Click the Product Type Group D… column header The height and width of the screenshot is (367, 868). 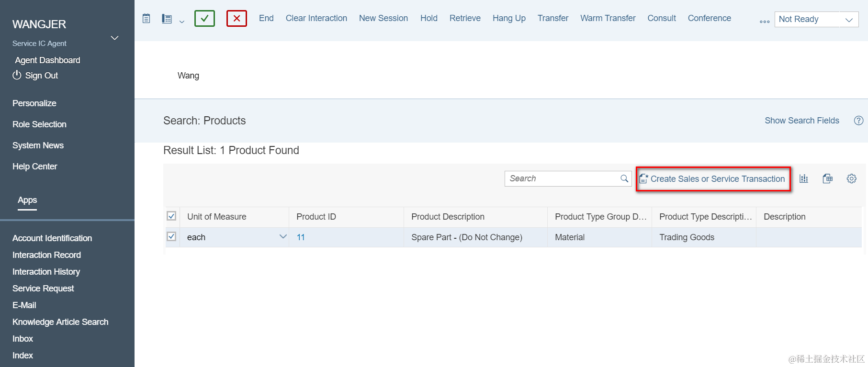[x=600, y=217]
